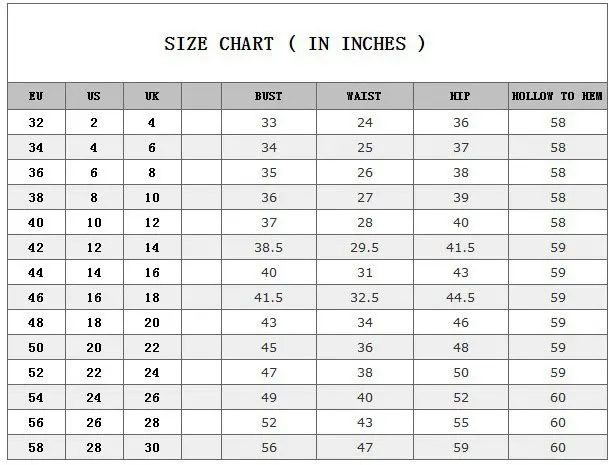Click hip value 41.5
Viewport: 611px width, 465px height.
point(460,248)
